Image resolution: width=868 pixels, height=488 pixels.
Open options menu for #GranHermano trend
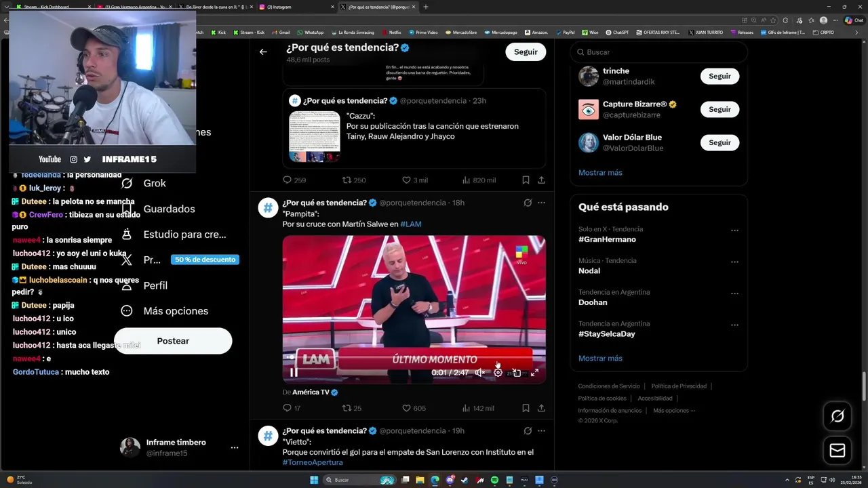(734, 230)
